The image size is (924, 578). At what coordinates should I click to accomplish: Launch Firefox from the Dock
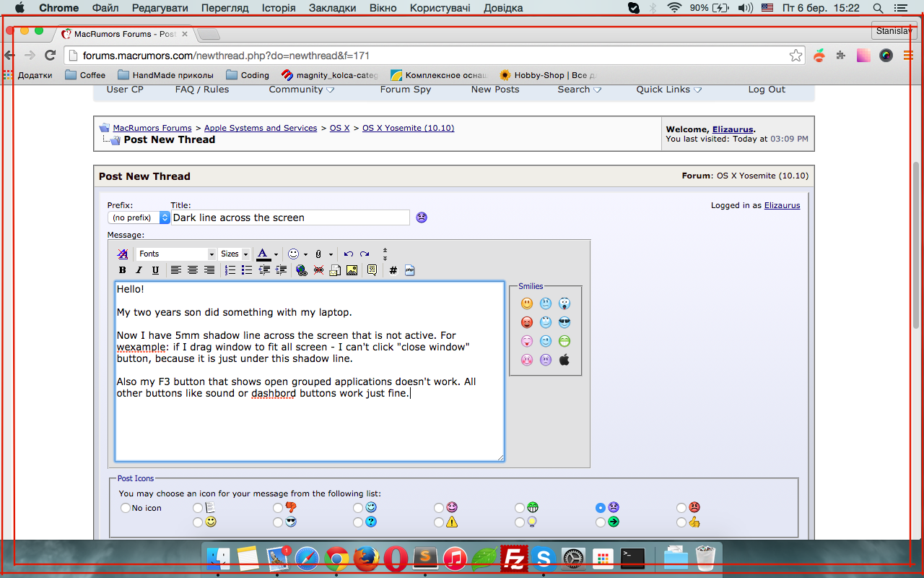pyautogui.click(x=367, y=558)
